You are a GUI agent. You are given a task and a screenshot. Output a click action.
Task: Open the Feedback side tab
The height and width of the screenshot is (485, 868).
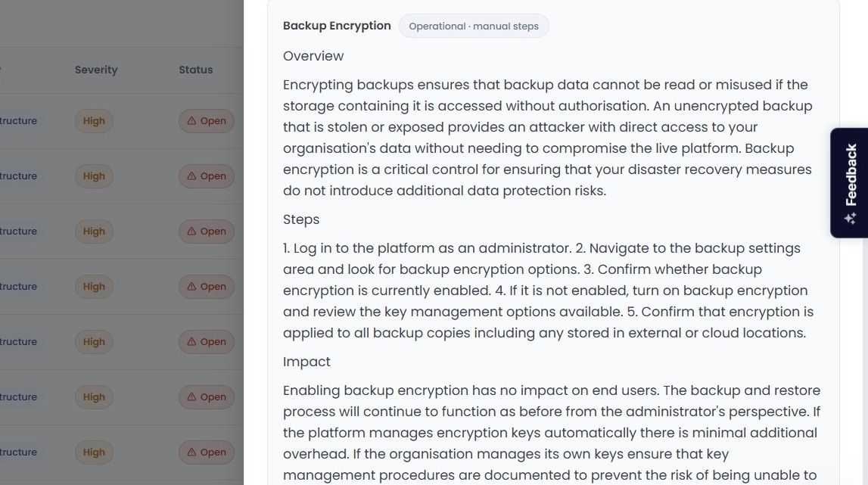849,182
